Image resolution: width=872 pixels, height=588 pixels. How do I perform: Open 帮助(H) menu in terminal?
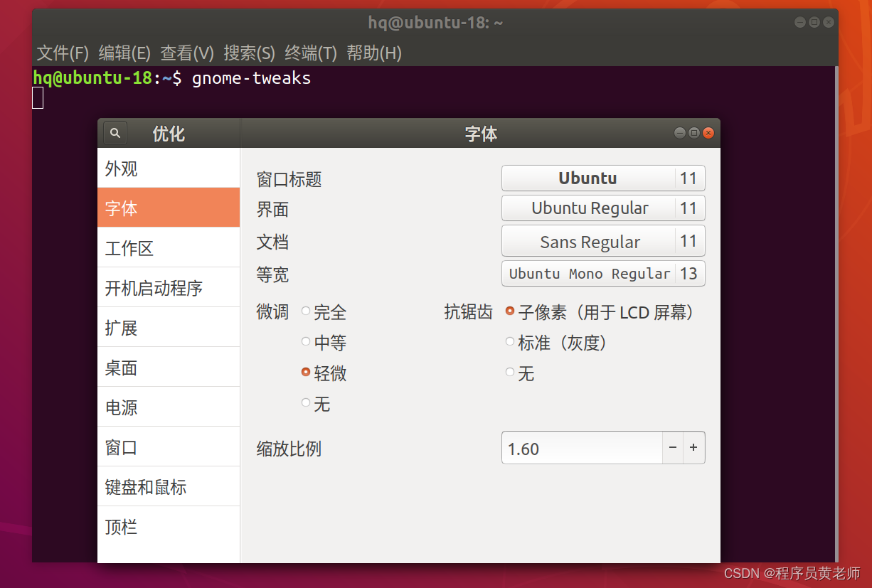tap(374, 53)
